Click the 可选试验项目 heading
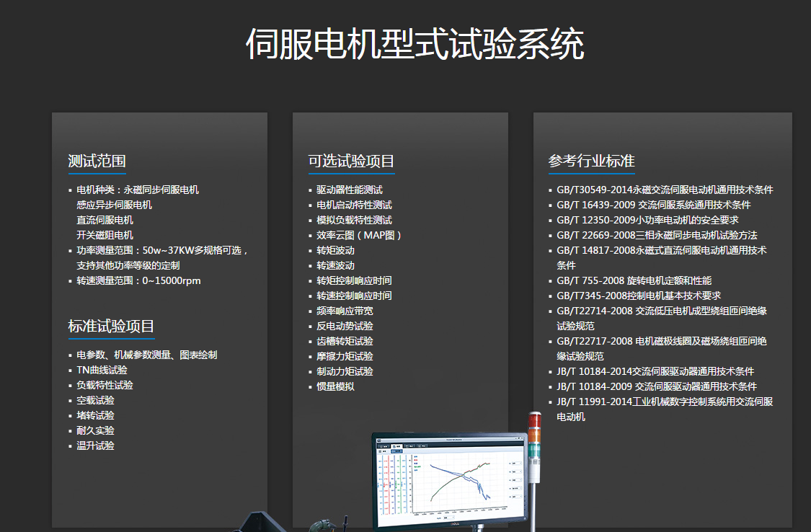This screenshot has height=532, width=811. pos(351,161)
